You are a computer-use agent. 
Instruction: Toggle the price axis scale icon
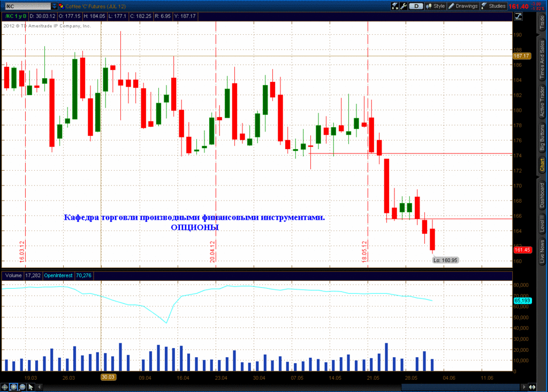click(x=519, y=16)
